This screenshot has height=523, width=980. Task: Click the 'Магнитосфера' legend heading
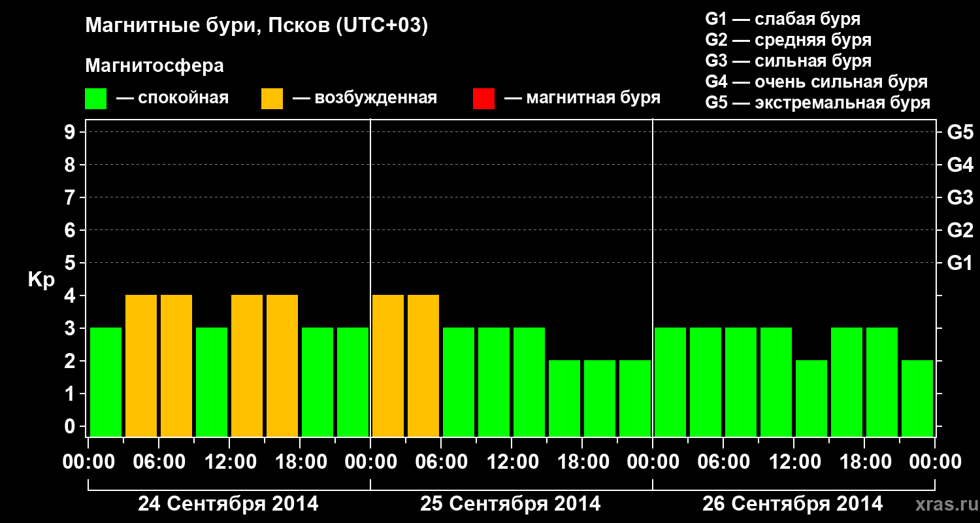click(x=154, y=66)
